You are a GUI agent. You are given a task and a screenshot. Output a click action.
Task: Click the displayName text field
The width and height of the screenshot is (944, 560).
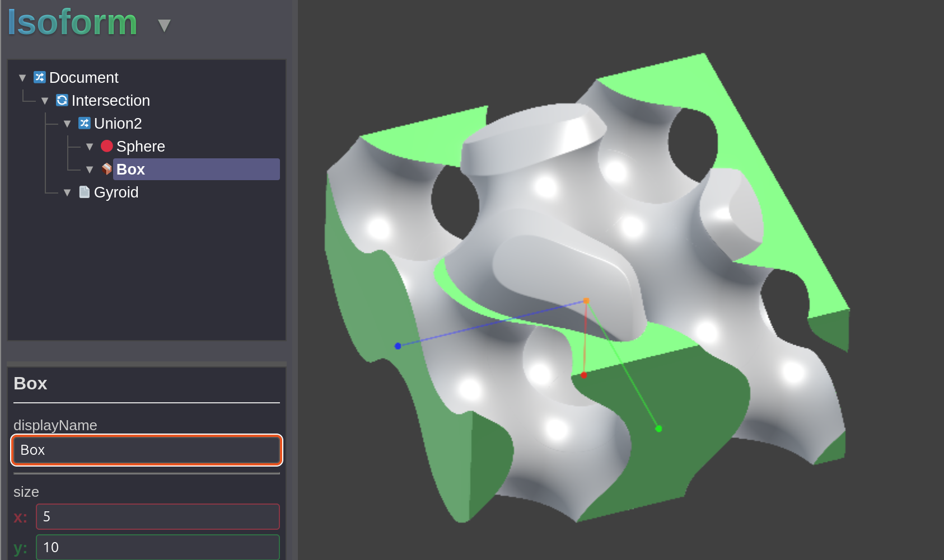coord(147,450)
